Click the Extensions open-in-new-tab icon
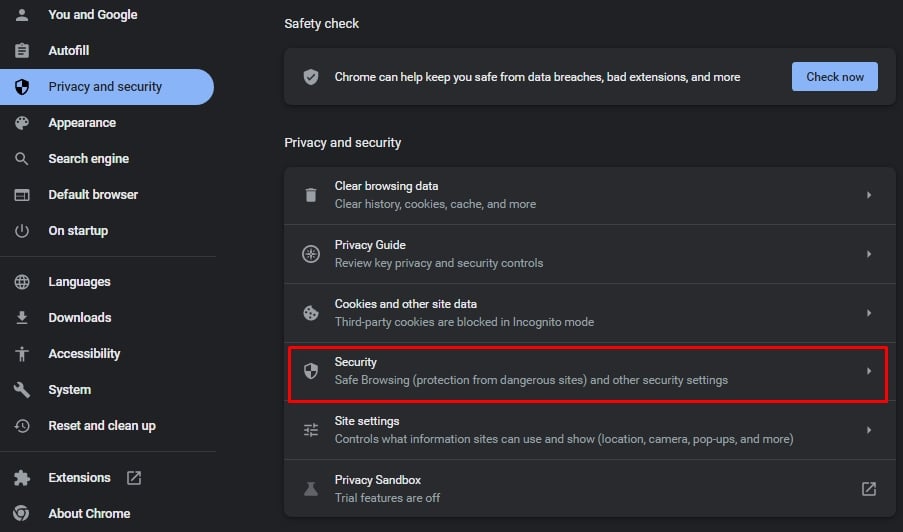 [134, 477]
